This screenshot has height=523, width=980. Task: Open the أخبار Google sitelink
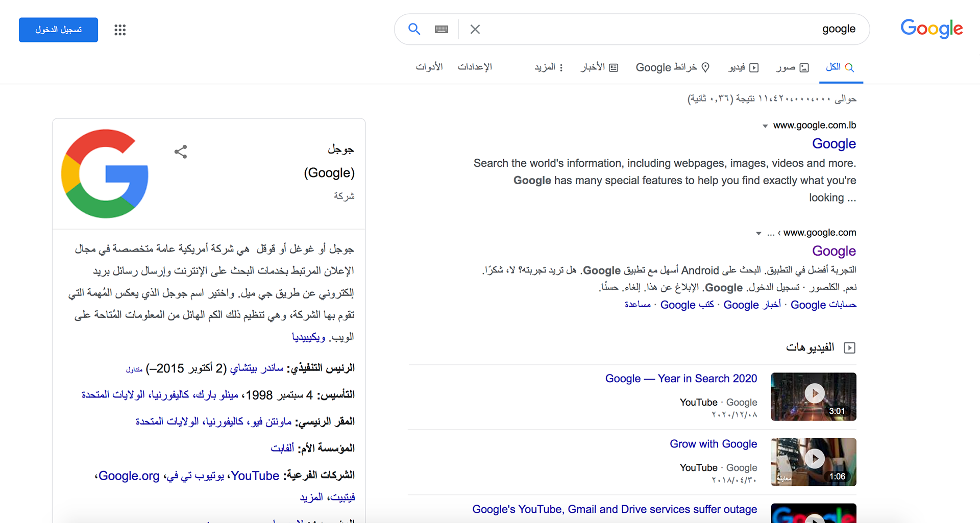coord(752,305)
